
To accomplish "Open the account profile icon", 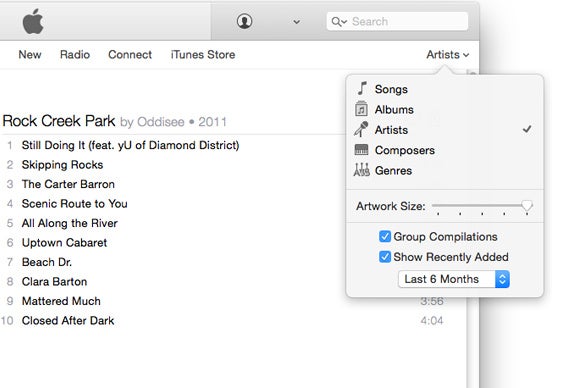I will (245, 21).
